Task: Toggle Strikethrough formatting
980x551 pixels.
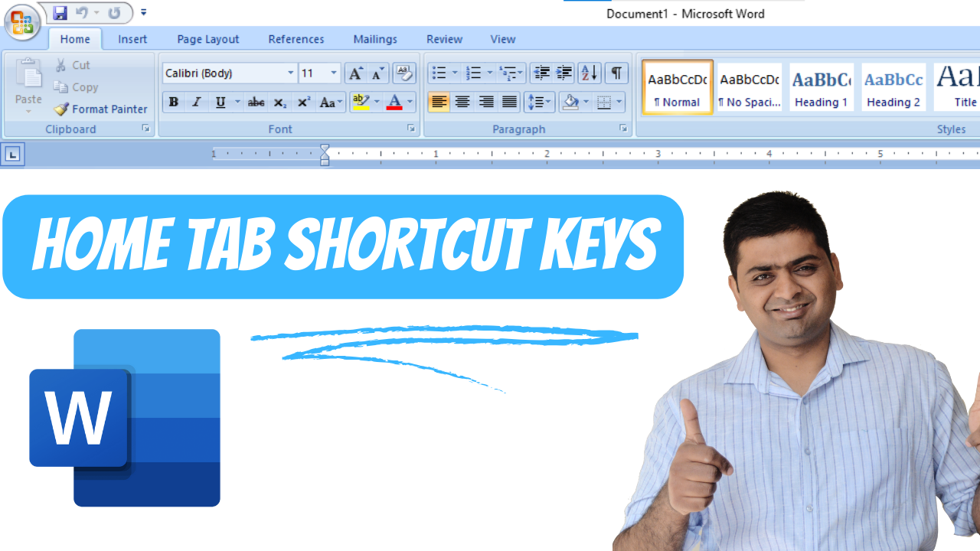Action: (256, 103)
